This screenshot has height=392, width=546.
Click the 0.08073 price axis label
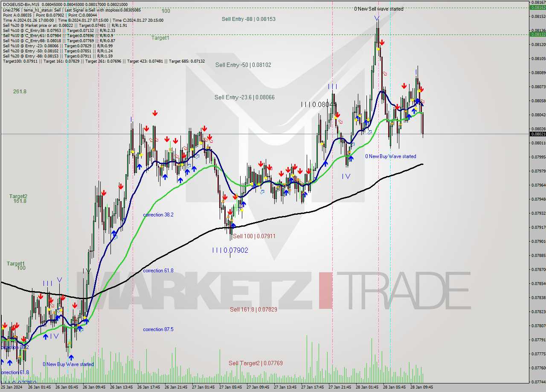pos(539,86)
